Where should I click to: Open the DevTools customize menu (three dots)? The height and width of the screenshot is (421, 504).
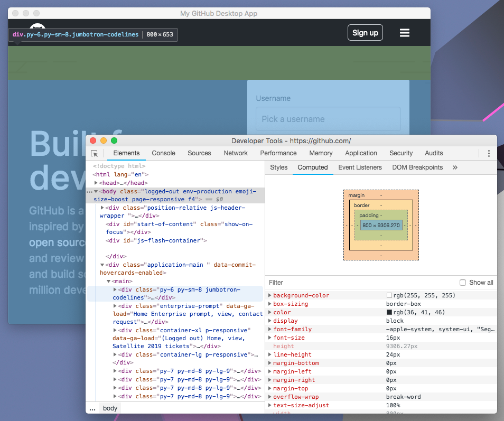click(x=489, y=153)
